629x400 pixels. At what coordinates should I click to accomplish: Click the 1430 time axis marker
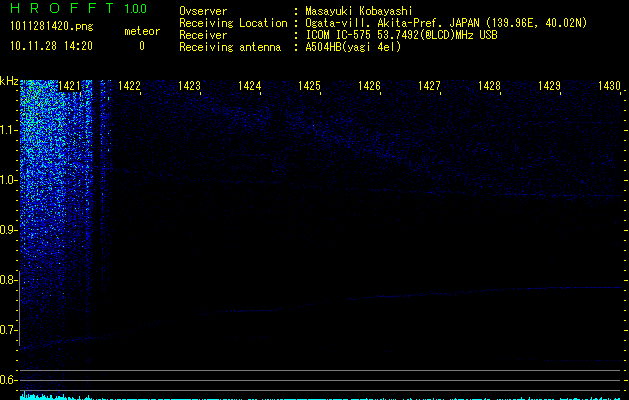(609, 86)
